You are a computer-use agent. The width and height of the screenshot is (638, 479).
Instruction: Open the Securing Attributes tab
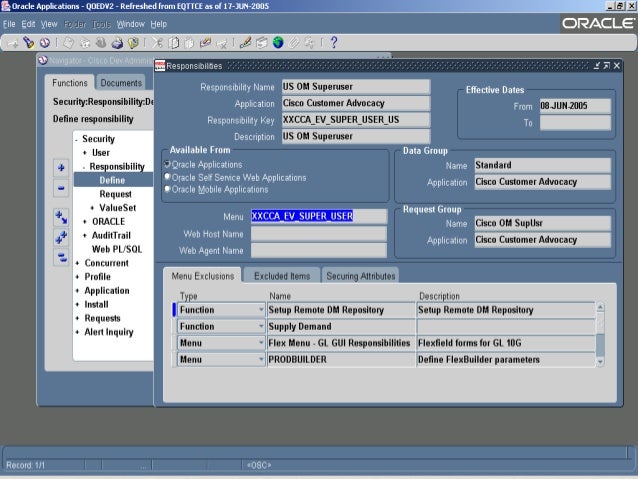(x=361, y=275)
